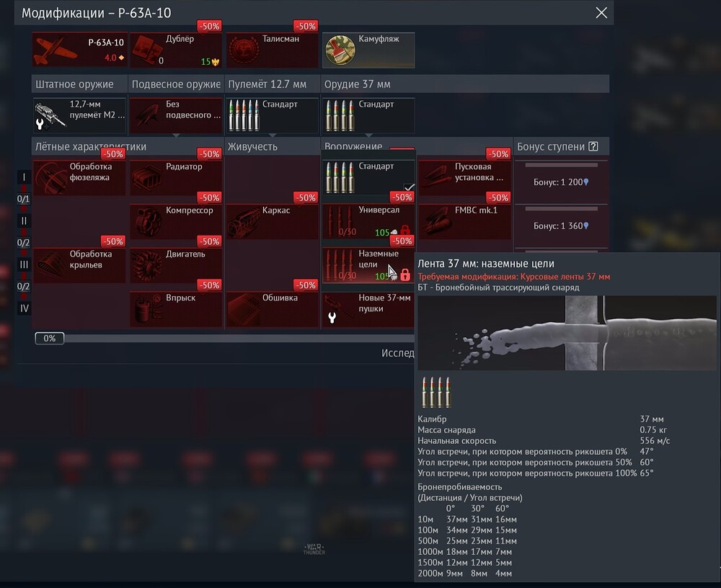Choose Стандарт 37 mm belt in list

[x=368, y=177]
